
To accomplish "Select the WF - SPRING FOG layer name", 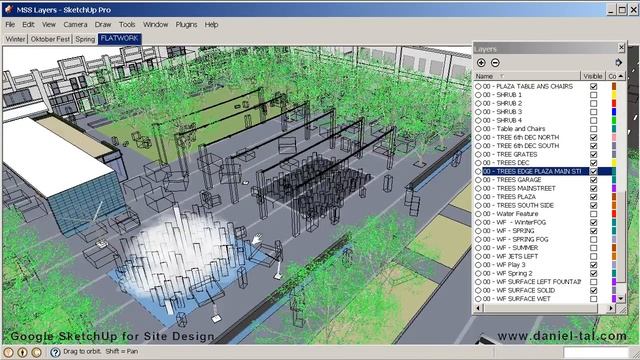I will tap(516, 239).
